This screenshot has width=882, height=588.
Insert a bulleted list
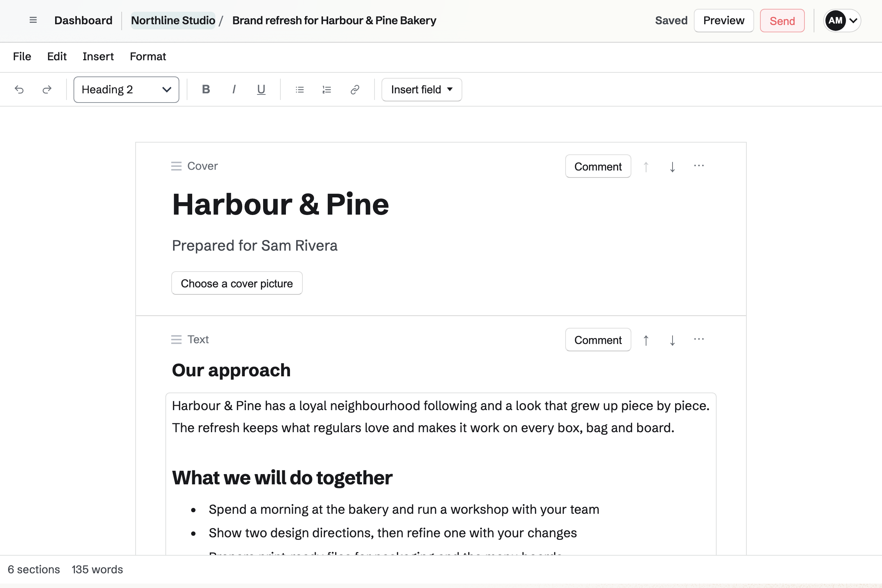point(300,90)
